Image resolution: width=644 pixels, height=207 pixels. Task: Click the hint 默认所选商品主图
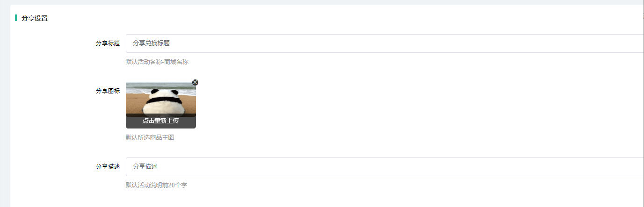[150, 137]
